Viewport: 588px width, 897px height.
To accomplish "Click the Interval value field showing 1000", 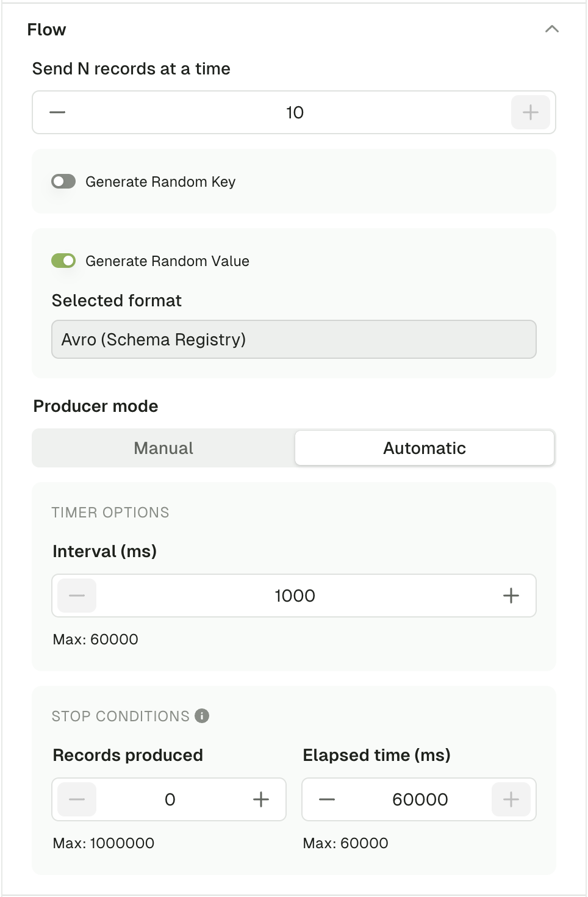I will [x=295, y=596].
